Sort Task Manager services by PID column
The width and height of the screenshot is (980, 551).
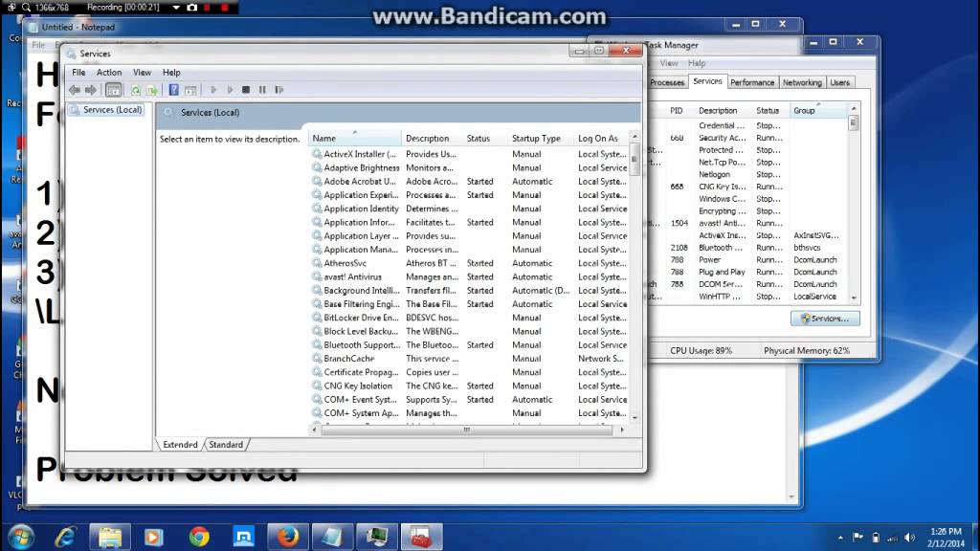(677, 111)
